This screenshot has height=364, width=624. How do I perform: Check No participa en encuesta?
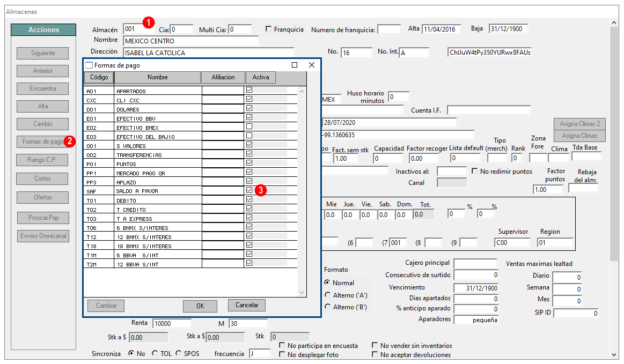[282, 345]
